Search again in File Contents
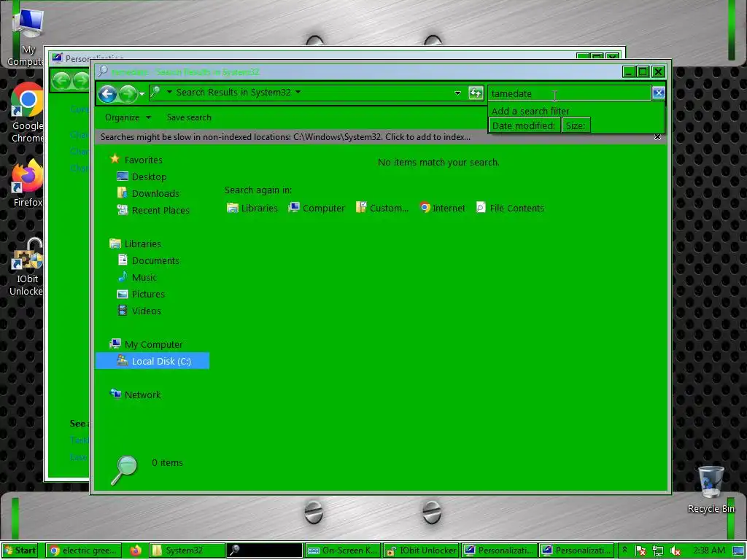747x560 pixels. tap(510, 208)
